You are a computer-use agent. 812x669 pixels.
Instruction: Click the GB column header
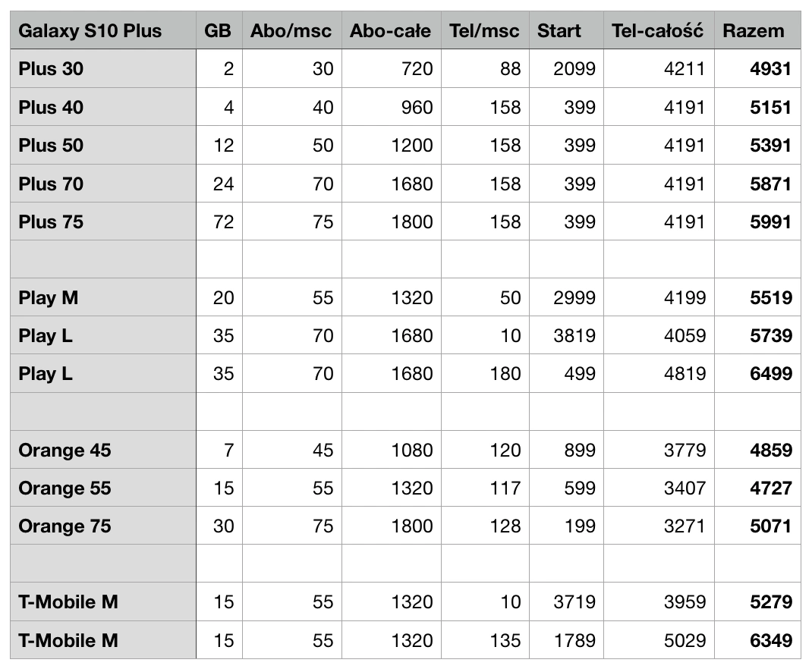coord(219,30)
